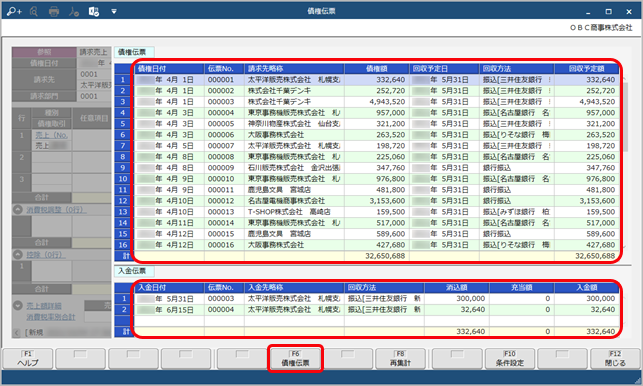Click the 神奈川物産株式会社 仙台支 cell

pos(294,124)
